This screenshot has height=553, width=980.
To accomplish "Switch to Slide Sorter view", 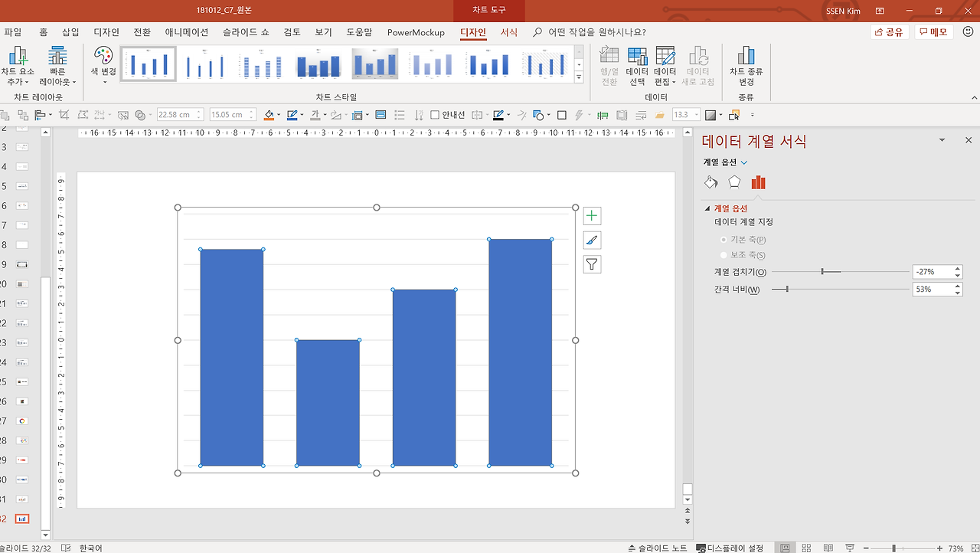I will tap(807, 548).
